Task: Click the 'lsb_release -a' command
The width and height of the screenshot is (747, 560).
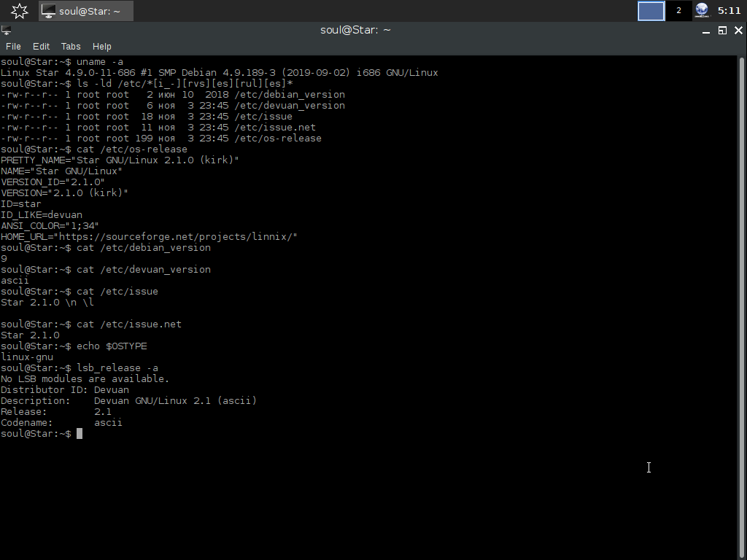Action: 117,368
